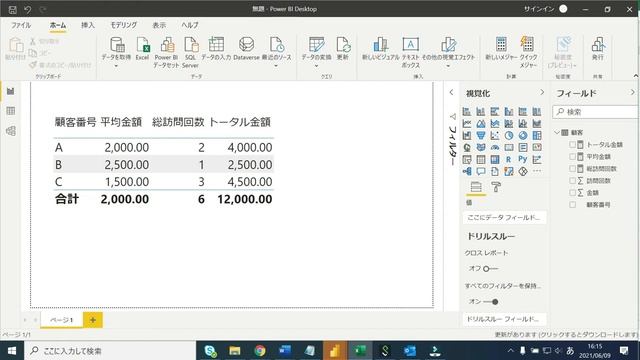This screenshot has height=360, width=640.
Task: Select the scatter chart visual
Action: (x=495, y=136)
